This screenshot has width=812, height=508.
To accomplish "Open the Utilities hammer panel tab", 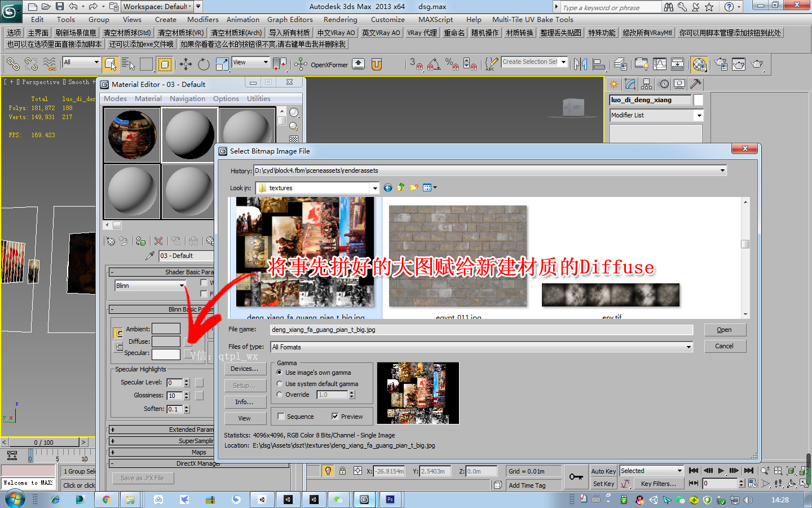I will coord(696,84).
